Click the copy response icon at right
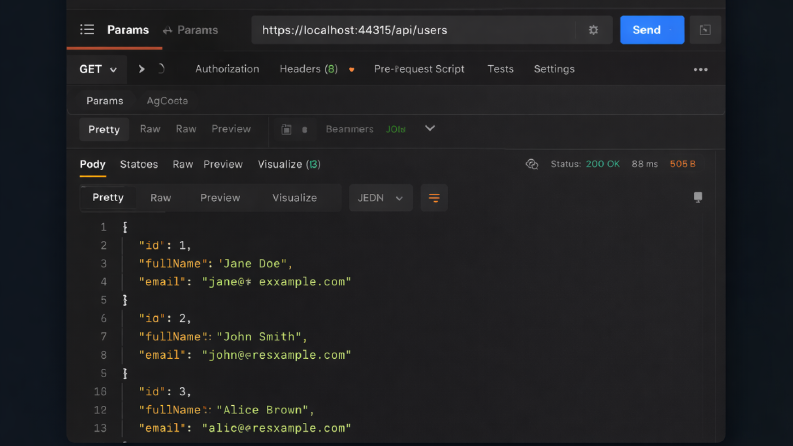The height and width of the screenshot is (446, 793). point(698,197)
